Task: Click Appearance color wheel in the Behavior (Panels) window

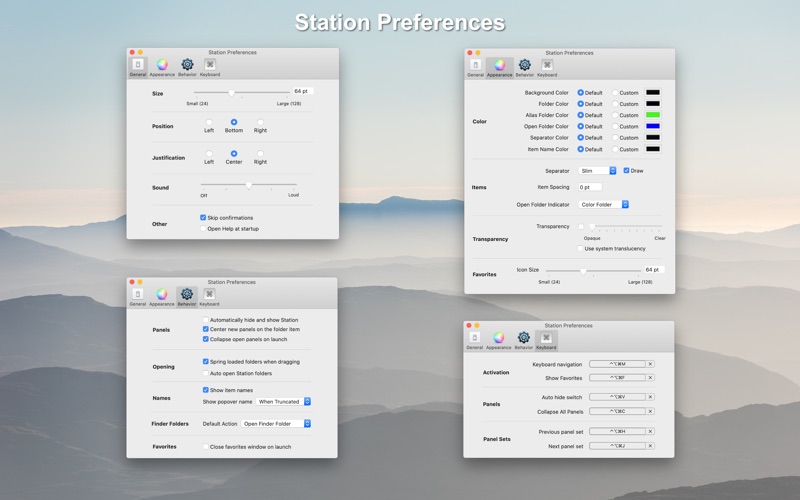Action: [x=162, y=294]
